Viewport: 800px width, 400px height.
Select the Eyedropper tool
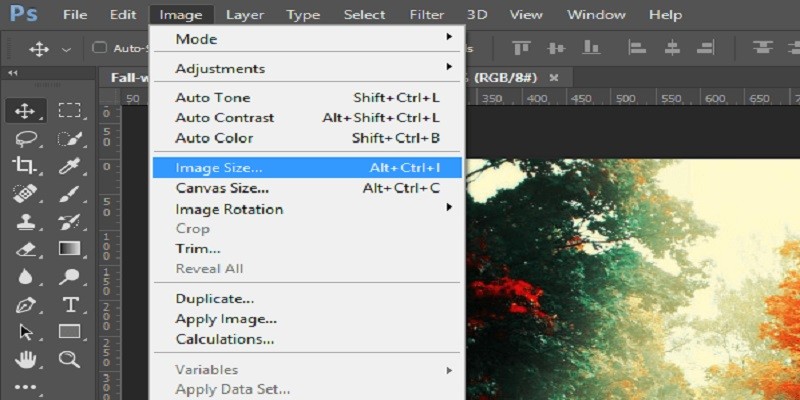69,166
